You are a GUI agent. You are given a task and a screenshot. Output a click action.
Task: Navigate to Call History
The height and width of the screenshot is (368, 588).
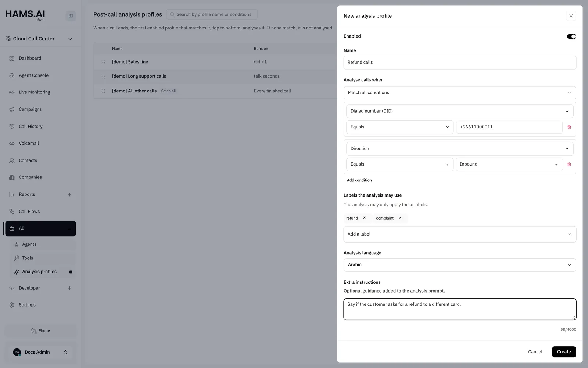point(40,127)
